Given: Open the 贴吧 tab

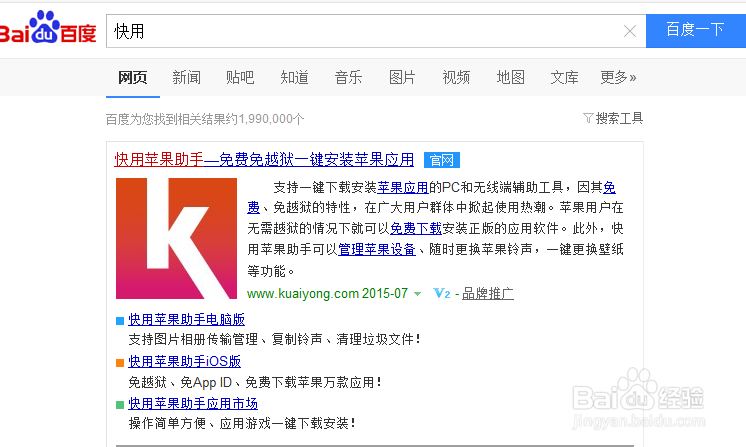Looking at the screenshot, I should pyautogui.click(x=240, y=77).
